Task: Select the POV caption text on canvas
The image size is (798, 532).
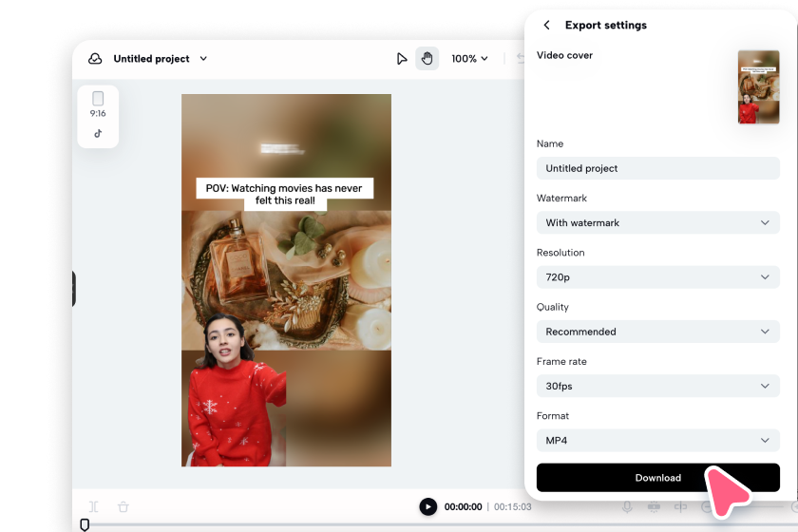Action: (x=284, y=194)
